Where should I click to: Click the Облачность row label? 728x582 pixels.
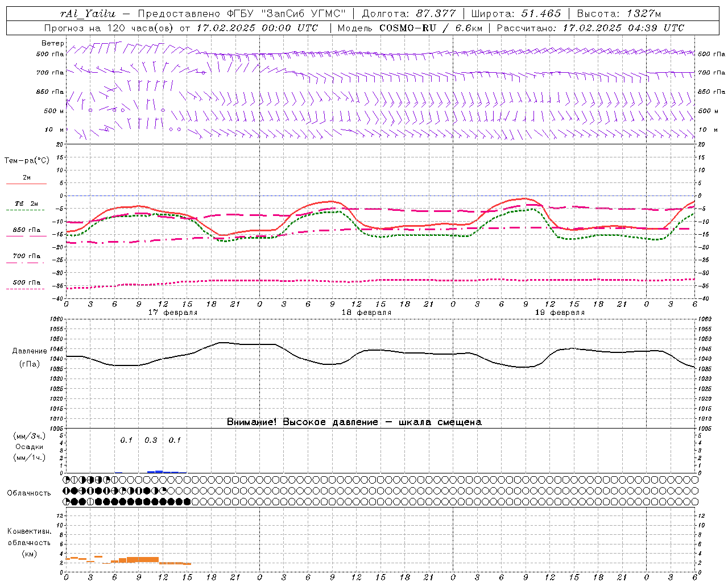point(29,493)
